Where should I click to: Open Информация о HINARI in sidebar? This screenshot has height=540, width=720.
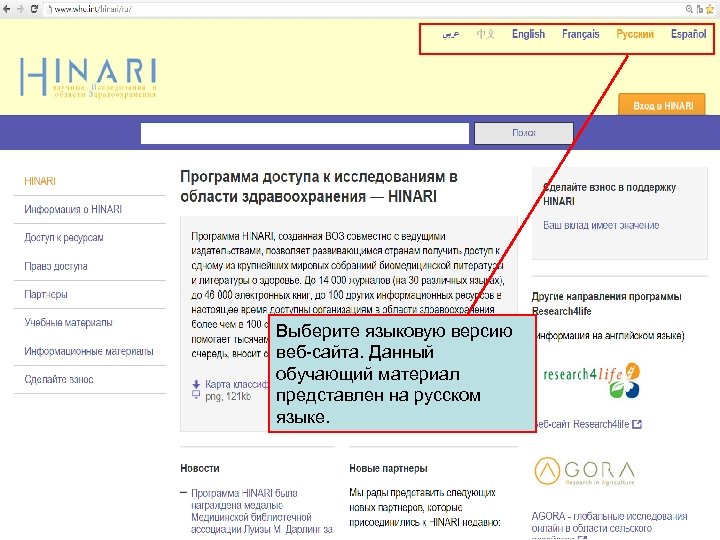click(73, 209)
